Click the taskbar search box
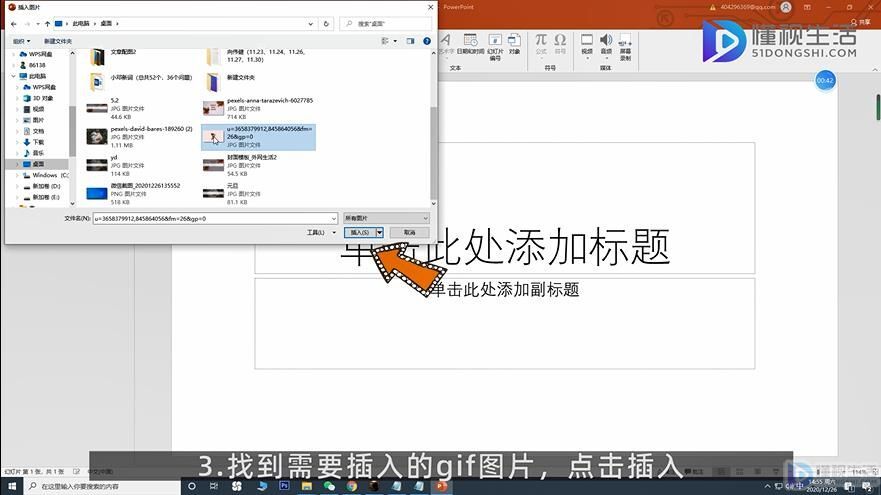Viewport: 881px width, 495px height. (x=103, y=486)
